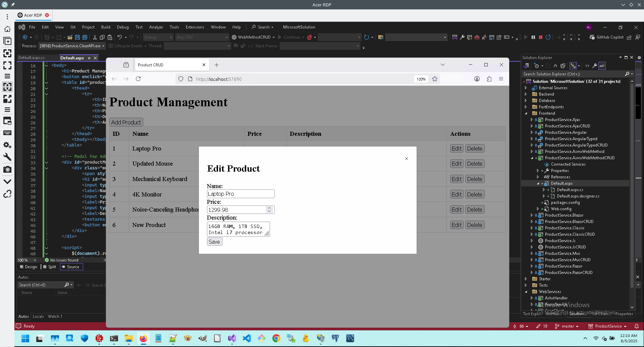Click Delete for the New Product row
The height and width of the screenshot is (347, 644).
pos(475,225)
